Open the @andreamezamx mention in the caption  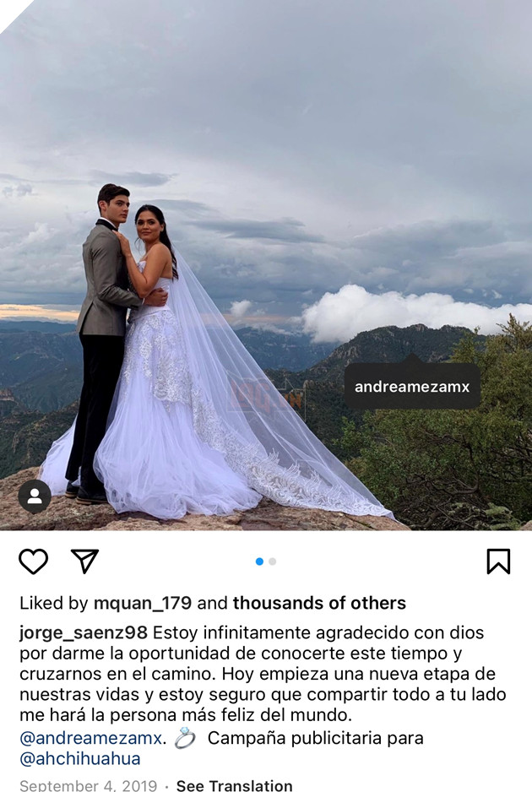91,738
